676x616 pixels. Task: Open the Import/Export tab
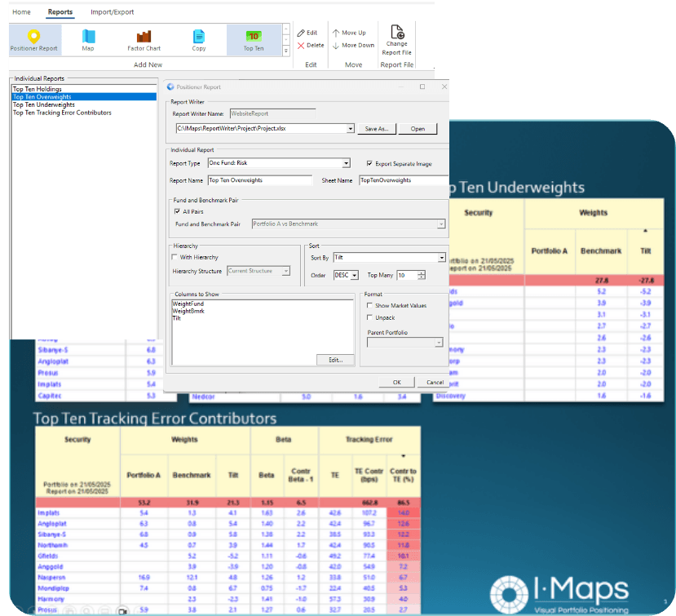pyautogui.click(x=112, y=12)
